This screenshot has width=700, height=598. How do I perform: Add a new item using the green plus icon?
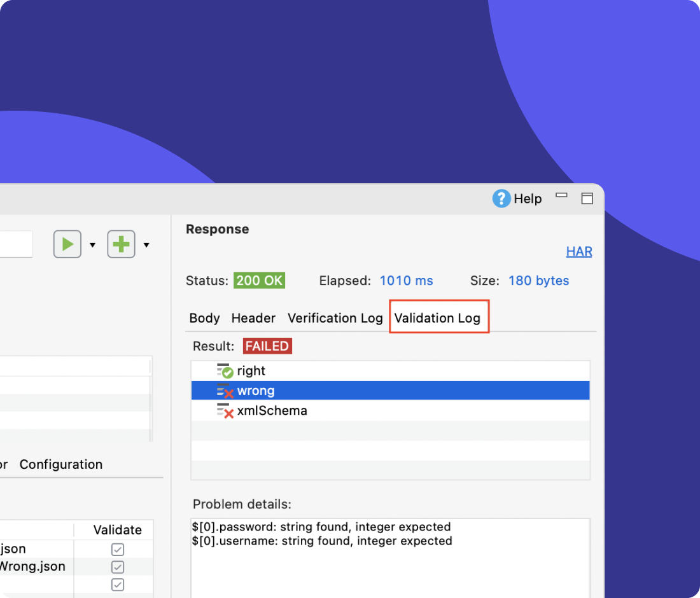pos(121,244)
